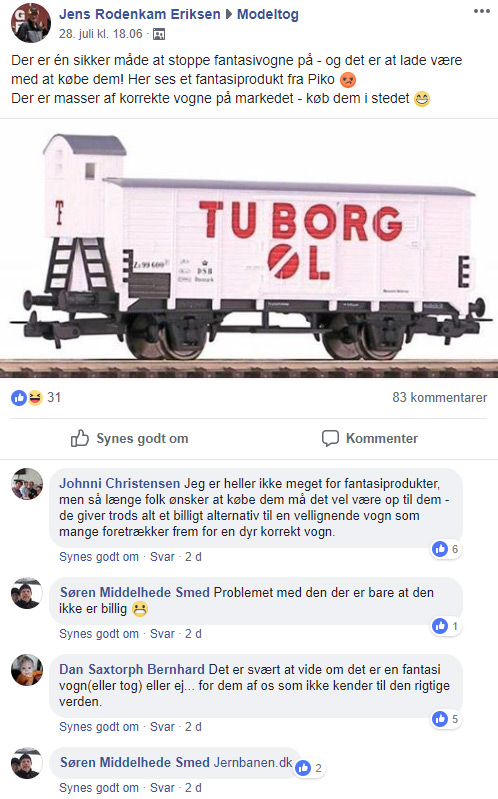Open Dan Saxtorph Bernhard's avatar

27,670
